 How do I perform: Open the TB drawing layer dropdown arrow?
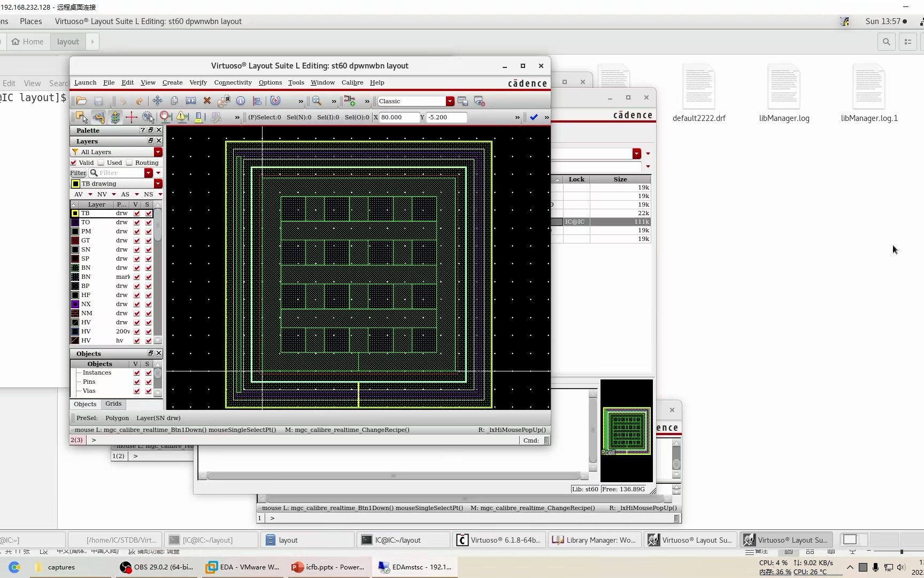click(158, 184)
